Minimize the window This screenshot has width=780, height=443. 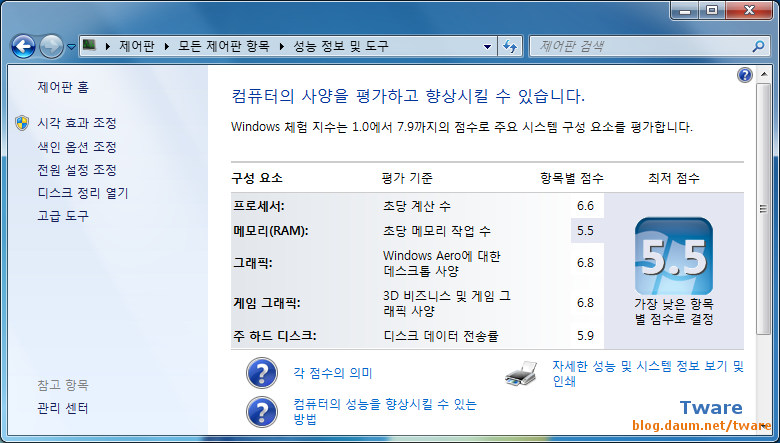[685, 10]
